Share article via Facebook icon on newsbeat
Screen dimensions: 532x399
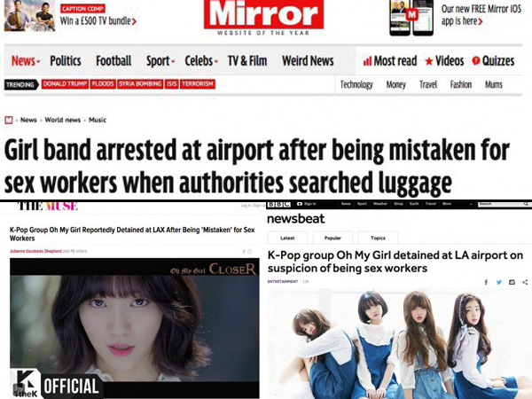click(486, 282)
